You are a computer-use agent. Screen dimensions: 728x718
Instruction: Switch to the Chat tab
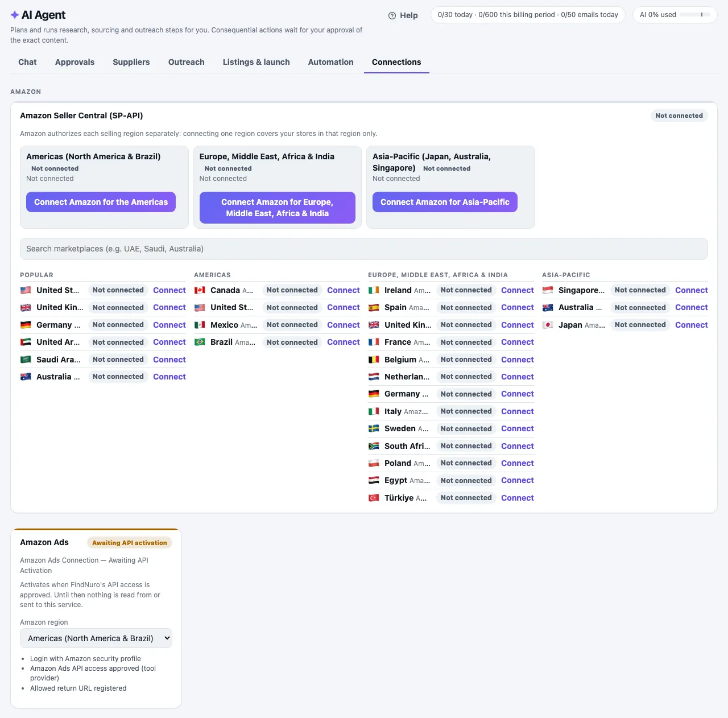(27, 62)
